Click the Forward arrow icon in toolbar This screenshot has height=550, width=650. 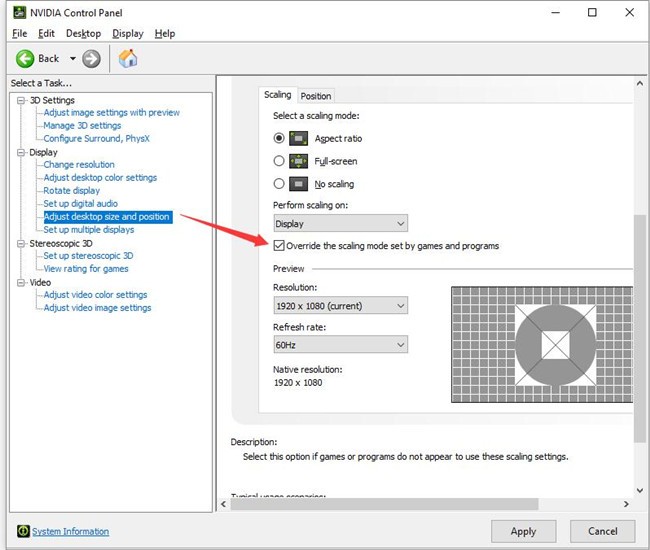pos(91,59)
